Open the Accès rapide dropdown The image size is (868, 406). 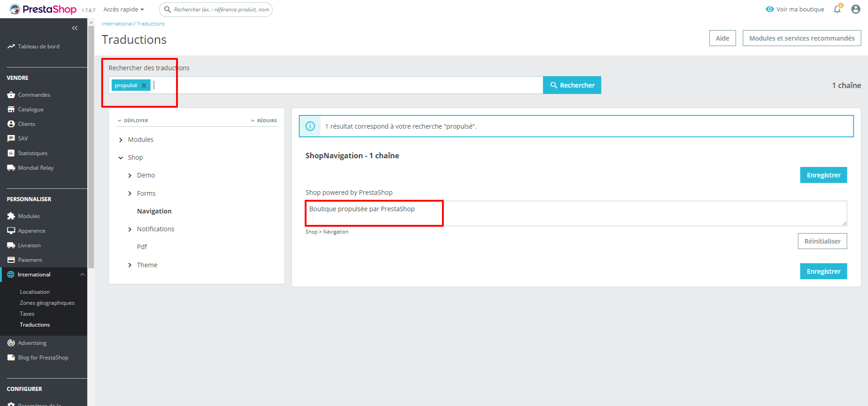coord(124,9)
